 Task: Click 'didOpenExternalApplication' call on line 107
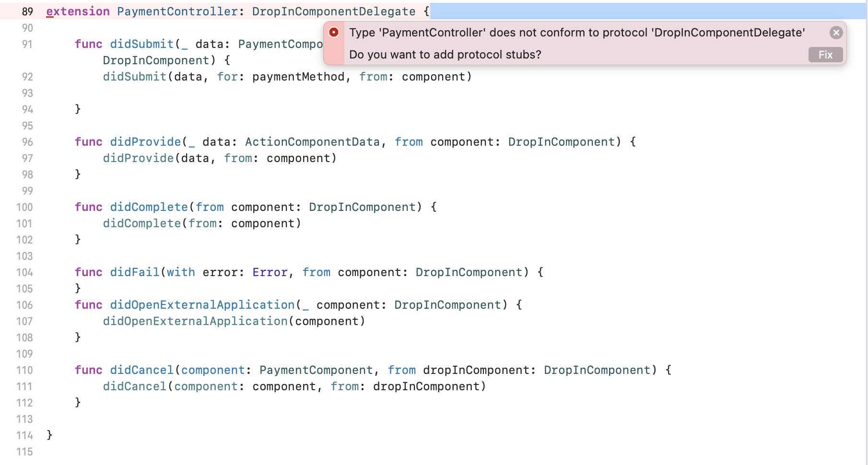[x=195, y=321]
